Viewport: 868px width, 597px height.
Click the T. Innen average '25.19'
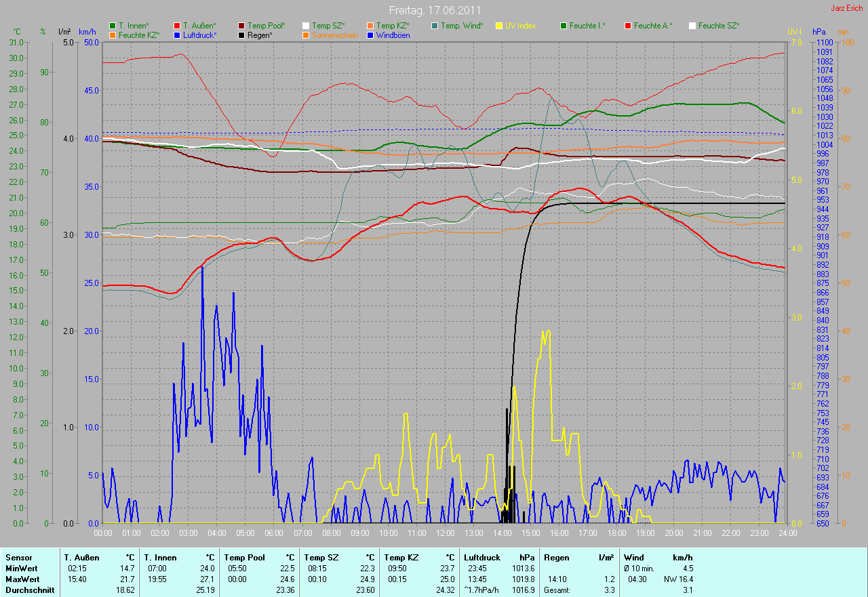(x=205, y=590)
